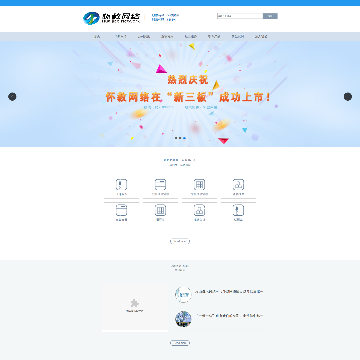
Task: Click the gray search submit button
Action: (270, 16)
